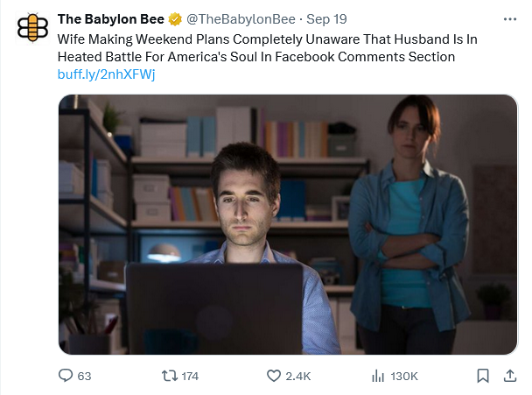Open The Babylon Bee display name
Image resolution: width=532 pixels, height=395 pixels.
tap(111, 19)
